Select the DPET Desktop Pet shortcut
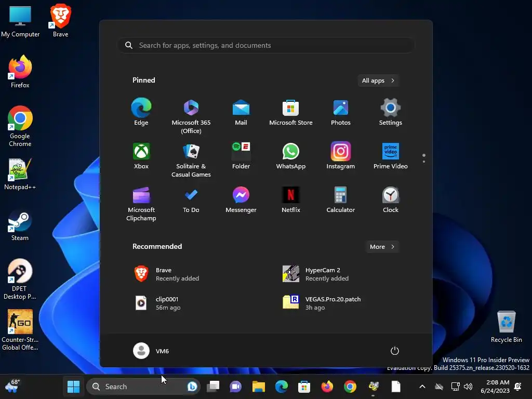Screen dimensions: 532x399 tap(20, 279)
